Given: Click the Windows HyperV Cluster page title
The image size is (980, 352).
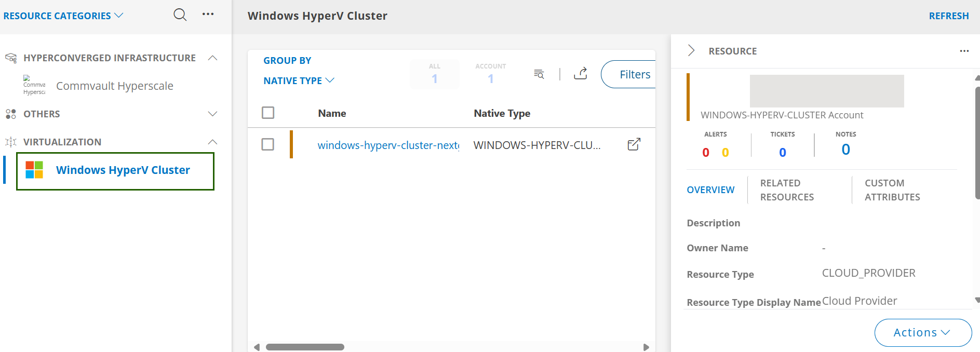Looking at the screenshot, I should coord(317,16).
